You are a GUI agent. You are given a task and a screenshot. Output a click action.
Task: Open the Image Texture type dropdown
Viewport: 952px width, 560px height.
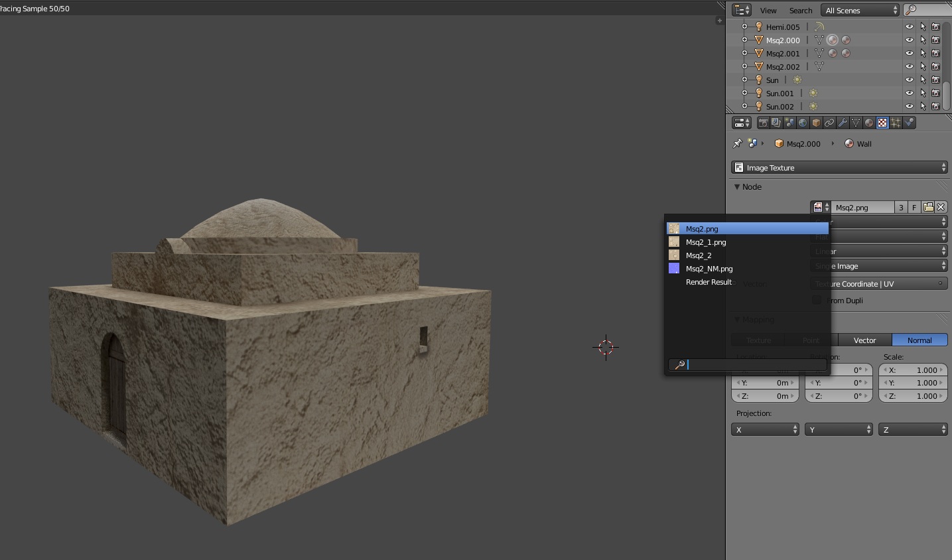pos(839,167)
